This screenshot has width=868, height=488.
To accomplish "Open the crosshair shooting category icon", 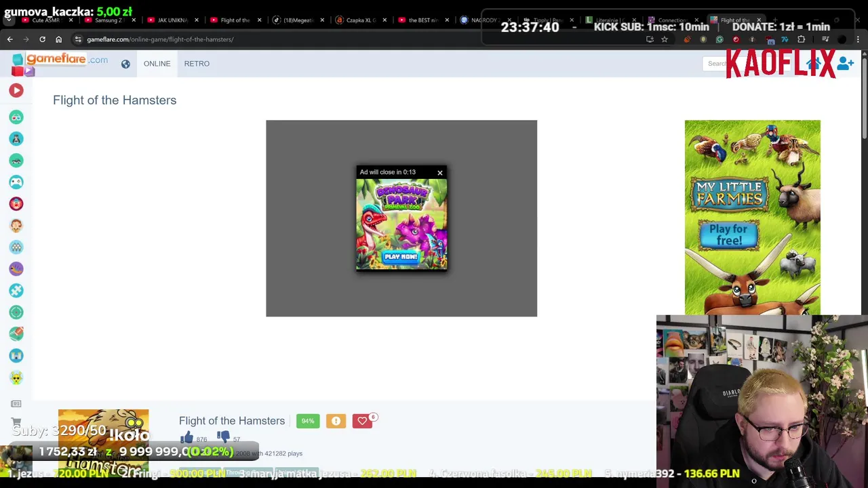I will (x=16, y=312).
